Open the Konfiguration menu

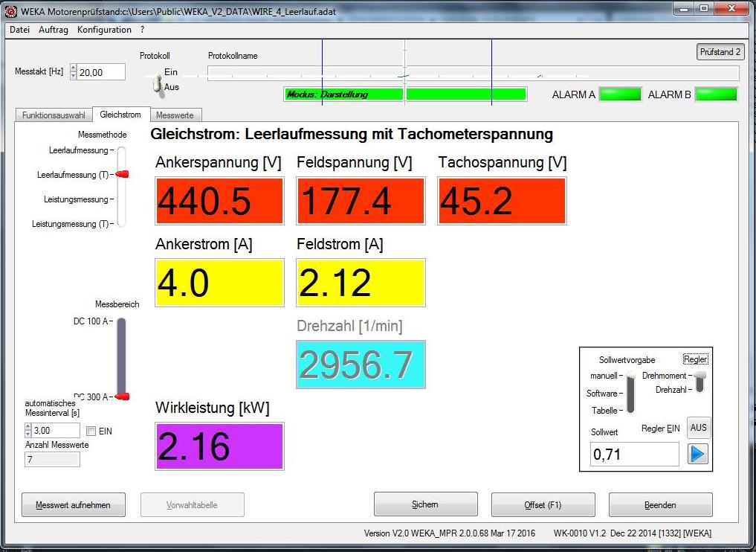pyautogui.click(x=104, y=30)
